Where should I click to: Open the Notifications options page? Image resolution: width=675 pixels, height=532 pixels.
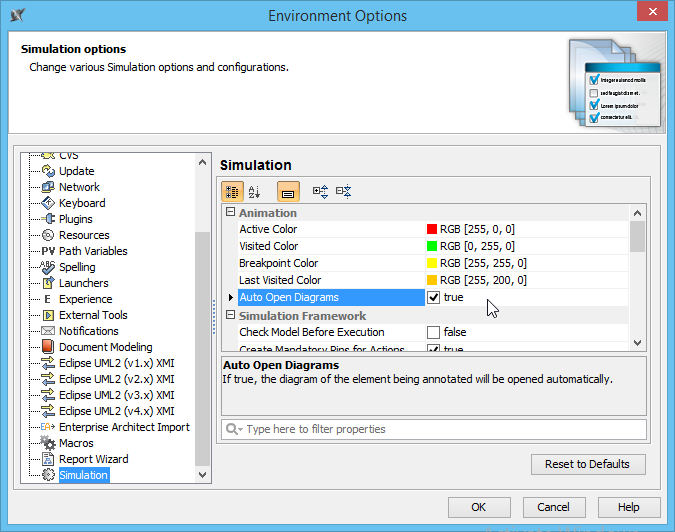[x=89, y=331]
